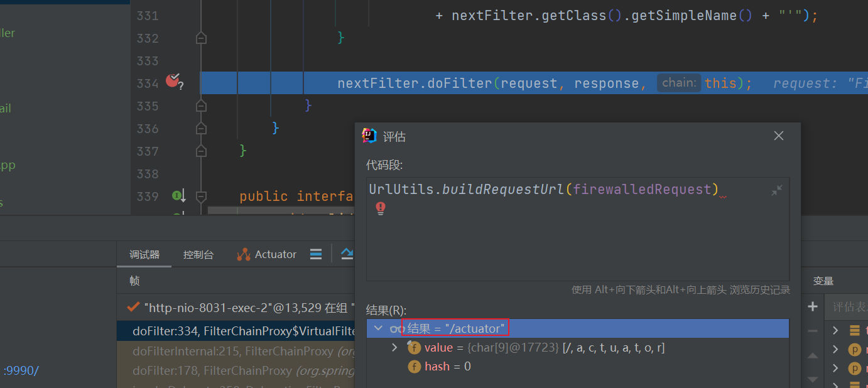Select frame doFilter:334, FilterChainProxy$VirtualFilterChain

point(236,330)
